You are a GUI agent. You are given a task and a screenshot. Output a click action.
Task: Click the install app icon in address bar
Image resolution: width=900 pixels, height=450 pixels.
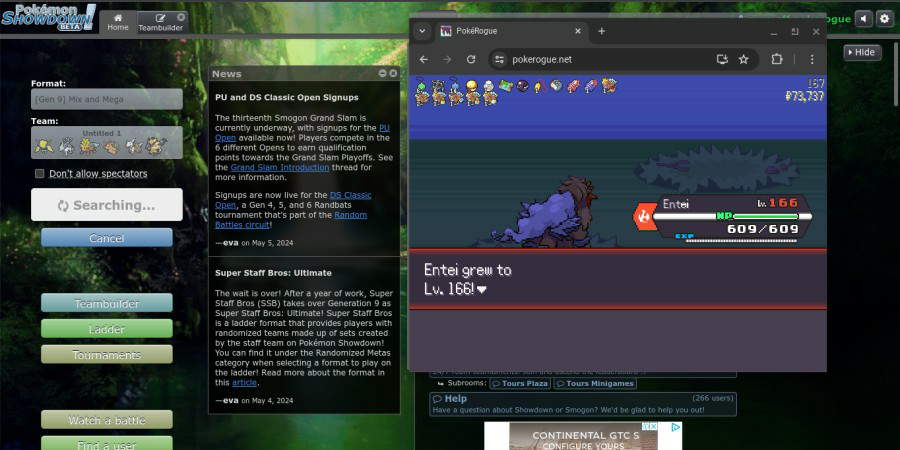coord(722,59)
